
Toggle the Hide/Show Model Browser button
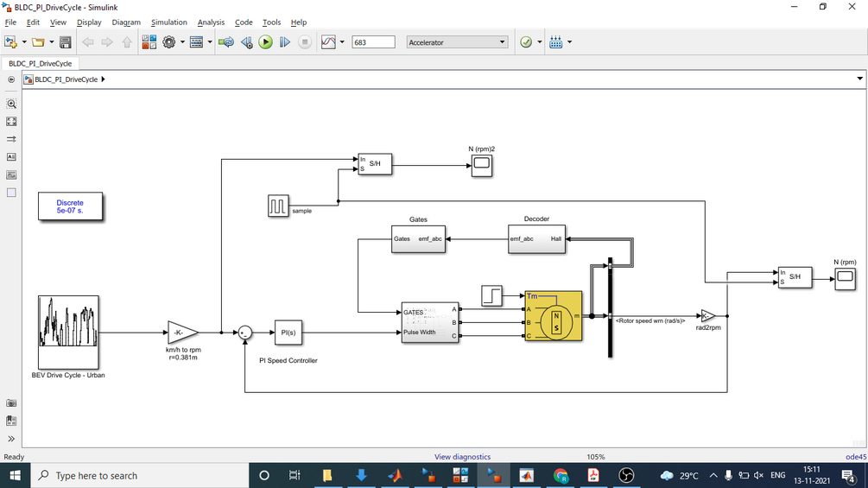11,79
